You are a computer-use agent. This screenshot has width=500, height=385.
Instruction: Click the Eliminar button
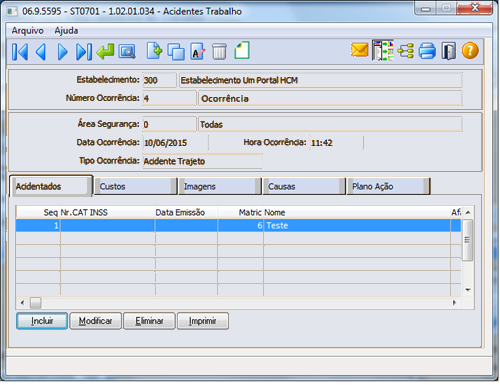pos(149,321)
